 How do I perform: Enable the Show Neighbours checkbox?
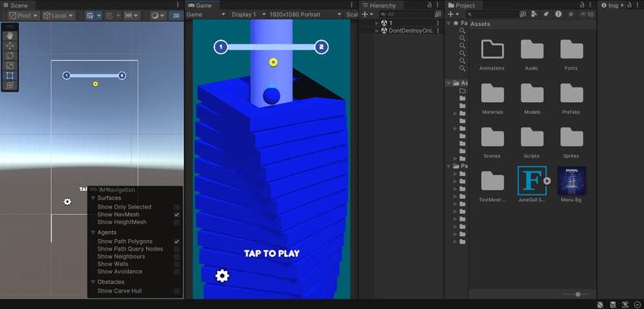coord(177,256)
